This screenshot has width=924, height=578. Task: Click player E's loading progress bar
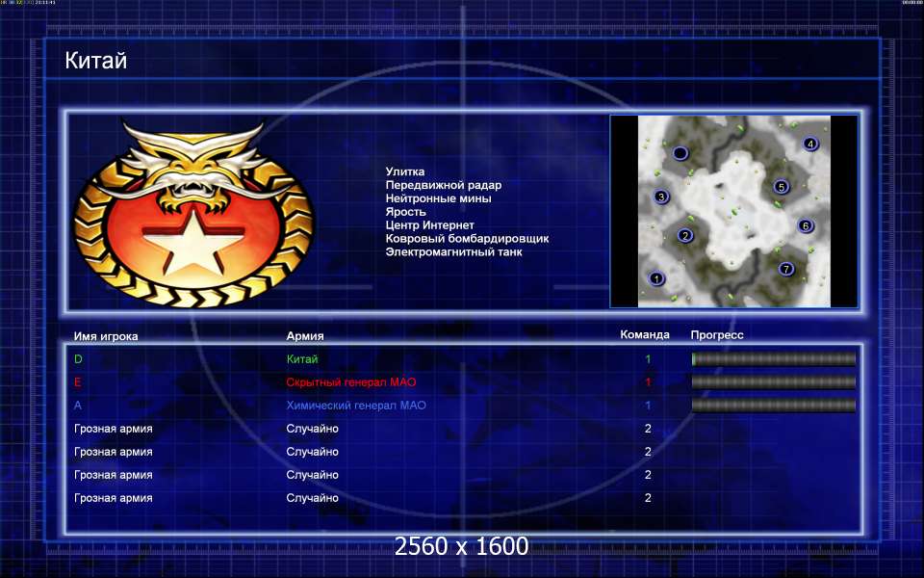point(773,382)
